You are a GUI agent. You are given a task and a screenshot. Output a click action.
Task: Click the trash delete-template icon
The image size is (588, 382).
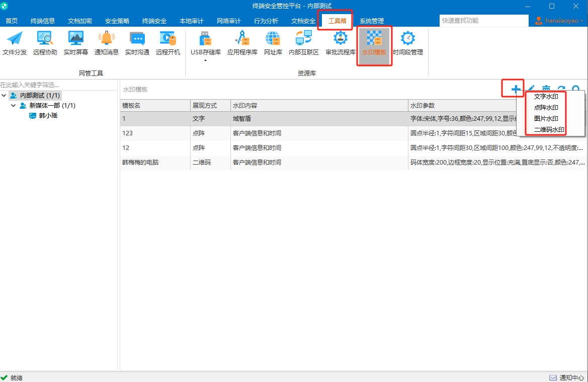click(546, 89)
